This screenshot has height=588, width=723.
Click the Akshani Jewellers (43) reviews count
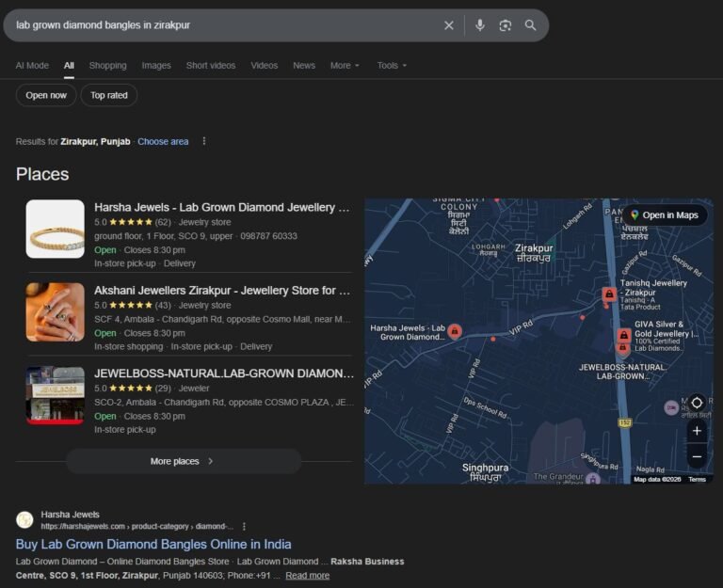(x=163, y=305)
